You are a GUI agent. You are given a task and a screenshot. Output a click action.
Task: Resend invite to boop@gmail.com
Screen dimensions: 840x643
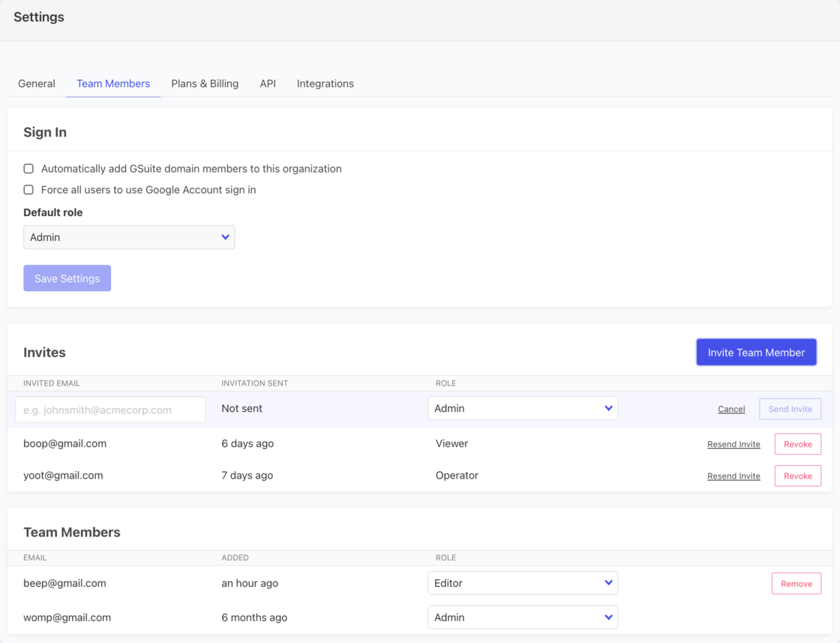(x=733, y=444)
